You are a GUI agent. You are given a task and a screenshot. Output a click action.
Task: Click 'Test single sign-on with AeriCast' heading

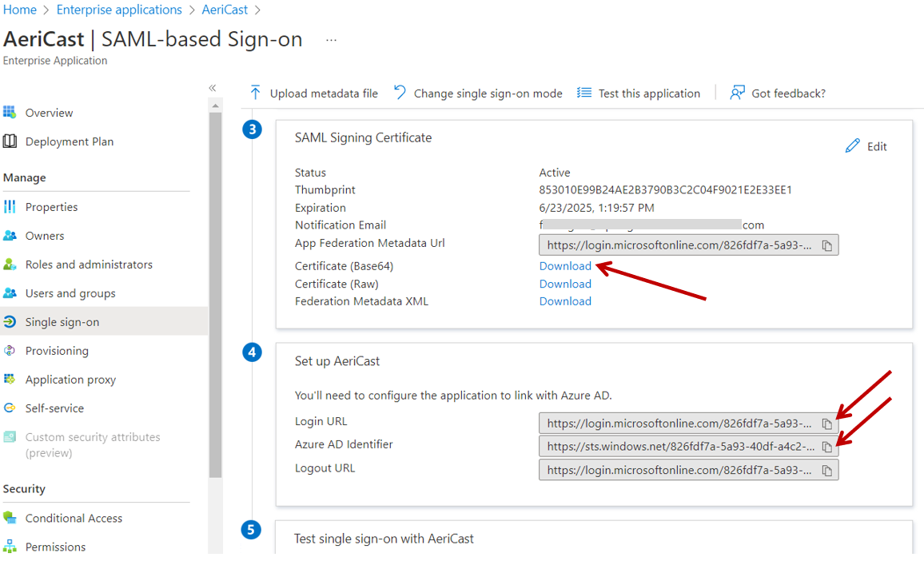click(x=384, y=538)
